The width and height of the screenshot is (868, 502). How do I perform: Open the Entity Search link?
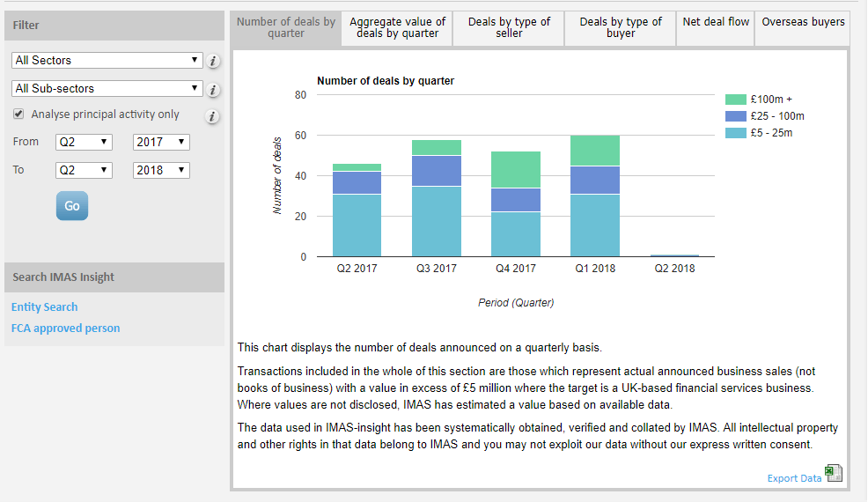(45, 307)
